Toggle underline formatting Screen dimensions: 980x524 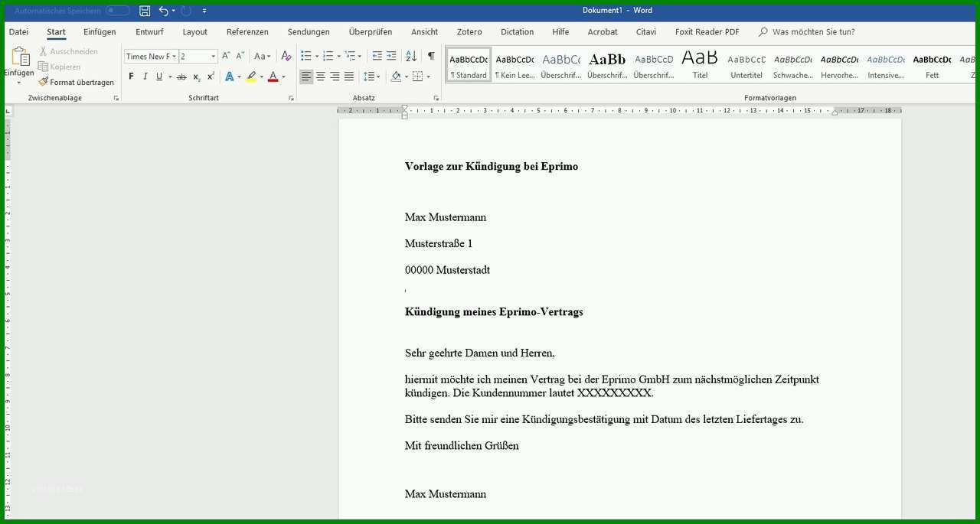(159, 76)
